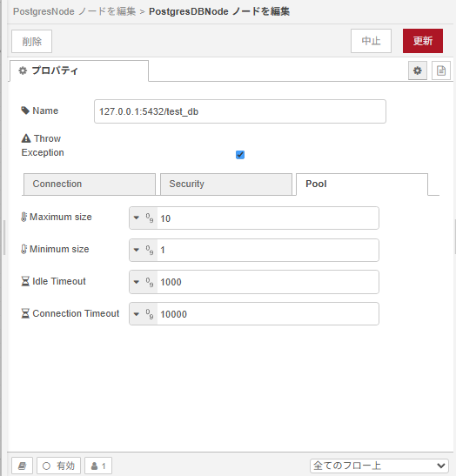Toggle the 有効 enabled state button
This screenshot has height=476, width=456.
[x=58, y=466]
